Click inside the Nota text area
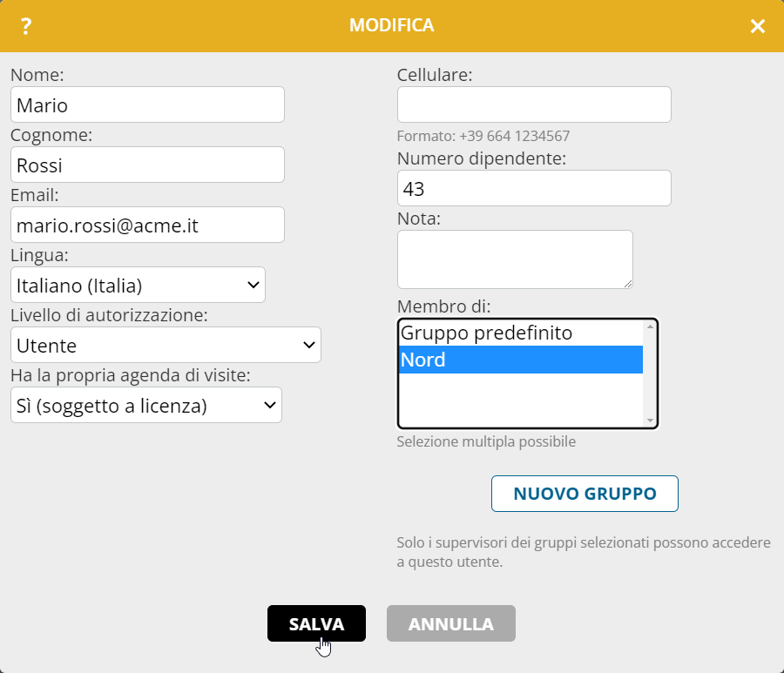Screen dimensions: 784x673 pyautogui.click(x=515, y=259)
